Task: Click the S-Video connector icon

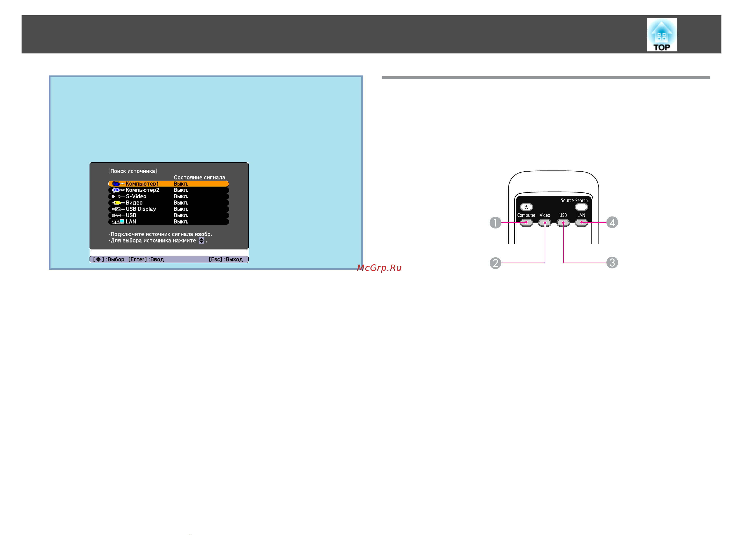Action: click(x=118, y=197)
